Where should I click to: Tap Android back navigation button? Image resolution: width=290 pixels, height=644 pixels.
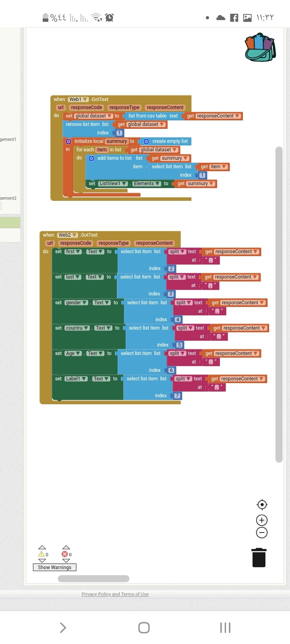63,627
